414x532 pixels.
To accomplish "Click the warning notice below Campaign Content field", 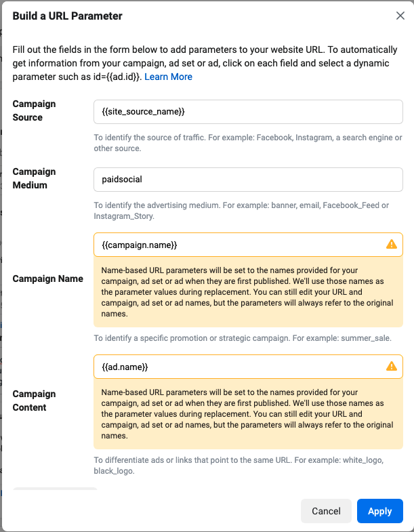I will [x=248, y=414].
